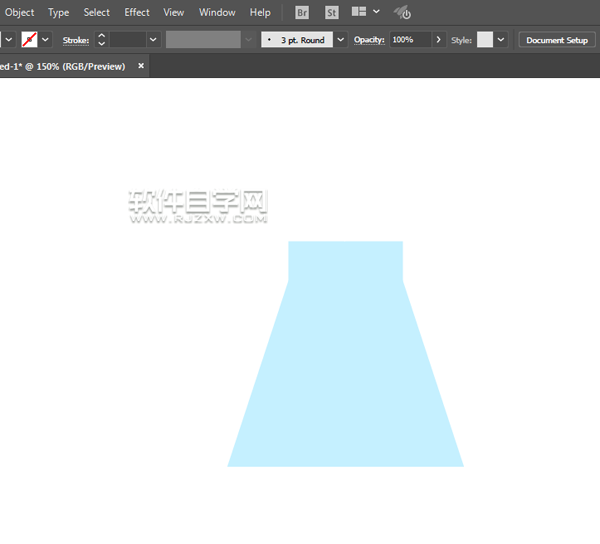Expand the Opacity slider arrow

coord(438,40)
